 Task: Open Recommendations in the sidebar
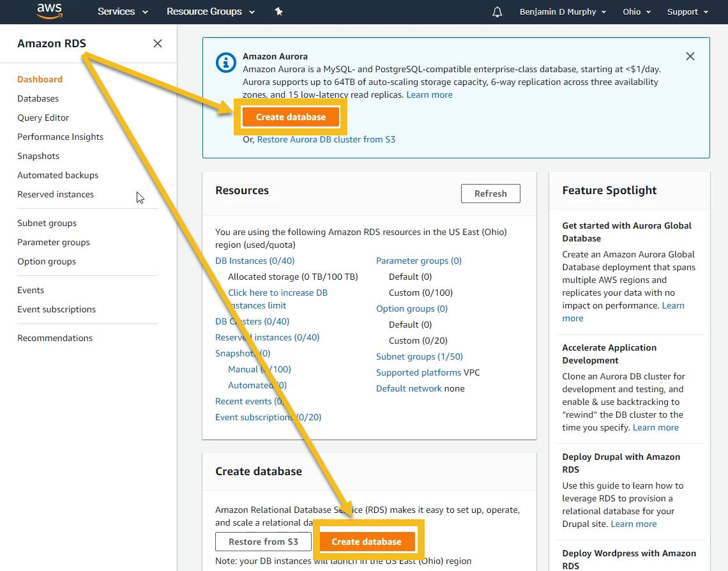pyautogui.click(x=55, y=338)
